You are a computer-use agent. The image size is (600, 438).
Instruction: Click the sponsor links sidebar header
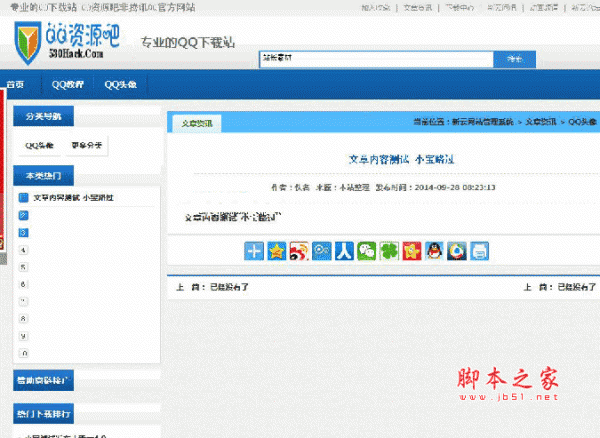pos(43,380)
